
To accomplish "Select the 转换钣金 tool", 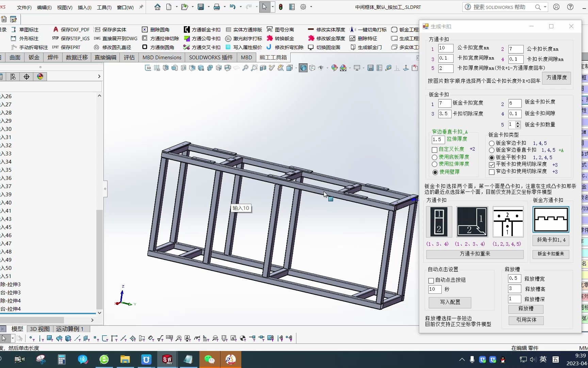I will 280,39.
